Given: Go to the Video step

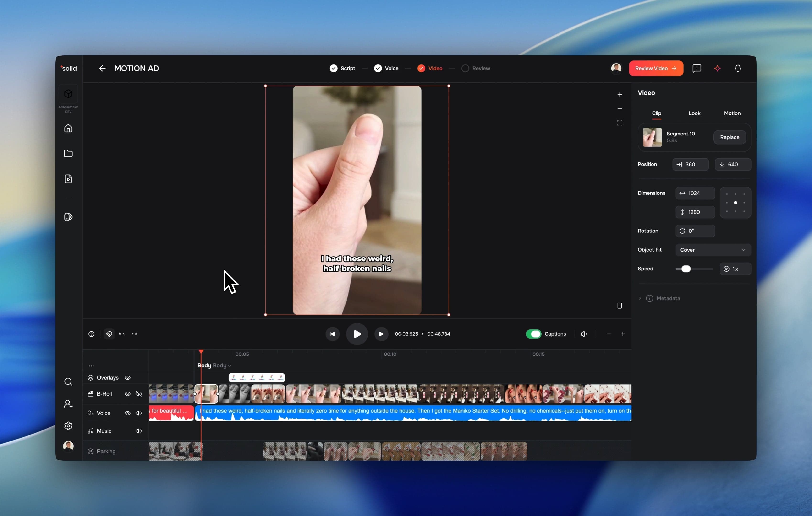Looking at the screenshot, I should 430,68.
